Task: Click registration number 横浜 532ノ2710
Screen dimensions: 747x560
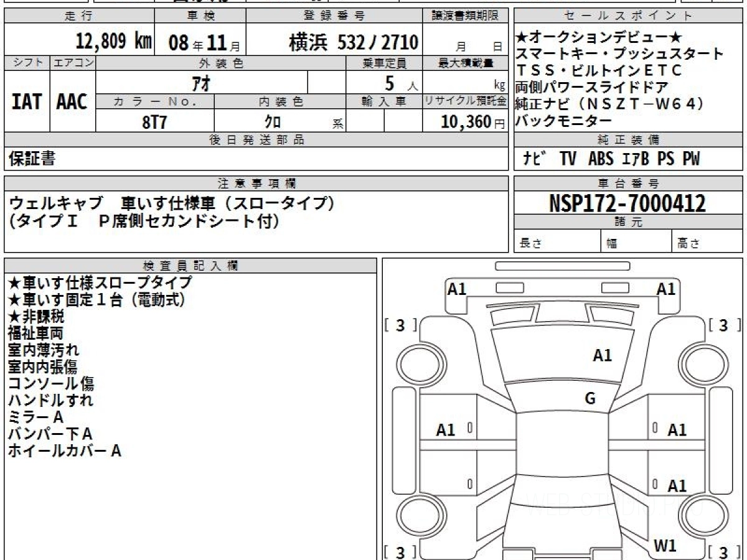Action: 354,42
